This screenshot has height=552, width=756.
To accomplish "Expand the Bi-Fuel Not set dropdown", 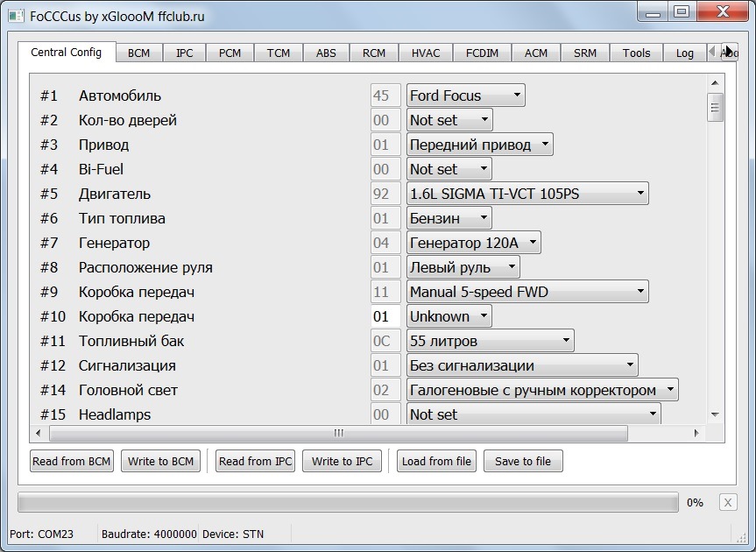I will 449,169.
